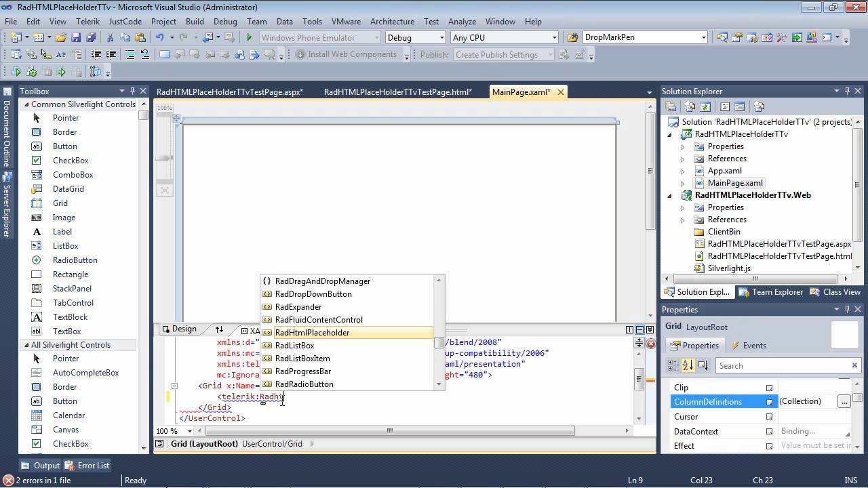
Task: Open the Toolbox window via toolbar icon
Action: point(783,38)
